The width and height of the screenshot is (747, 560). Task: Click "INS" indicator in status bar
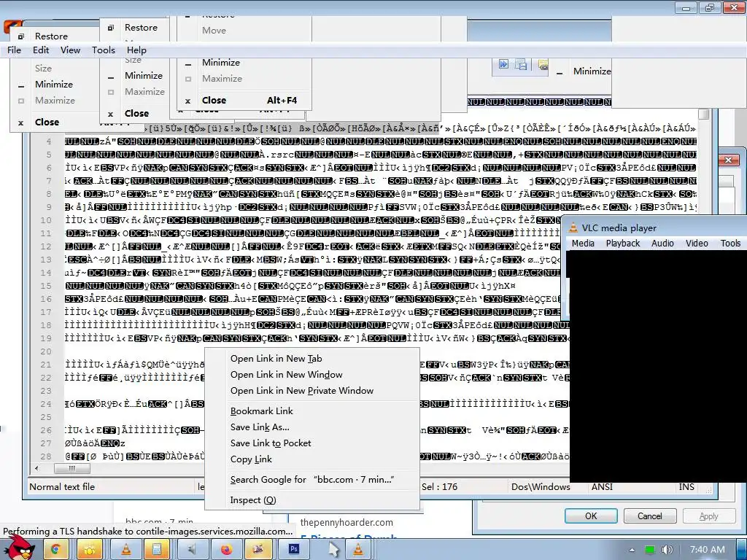pos(686,486)
